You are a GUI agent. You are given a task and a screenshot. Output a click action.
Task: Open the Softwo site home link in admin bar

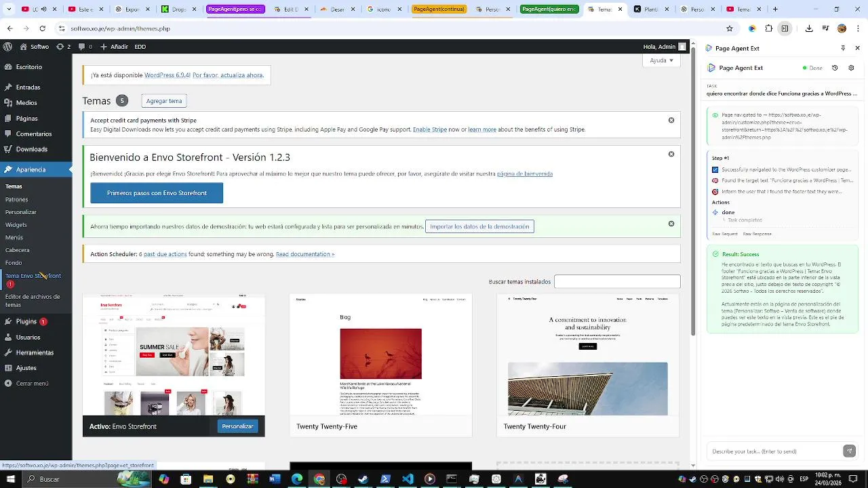pos(35,47)
